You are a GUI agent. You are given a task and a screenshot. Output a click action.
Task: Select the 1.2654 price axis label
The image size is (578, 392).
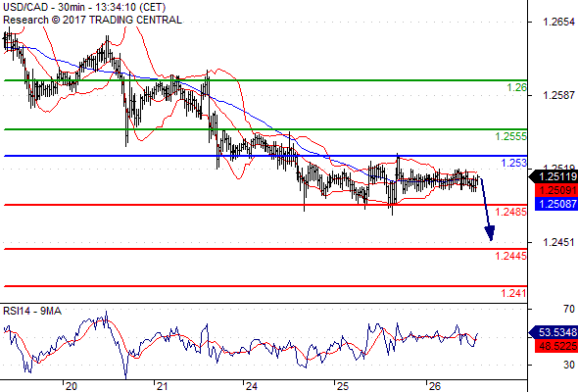click(x=558, y=23)
